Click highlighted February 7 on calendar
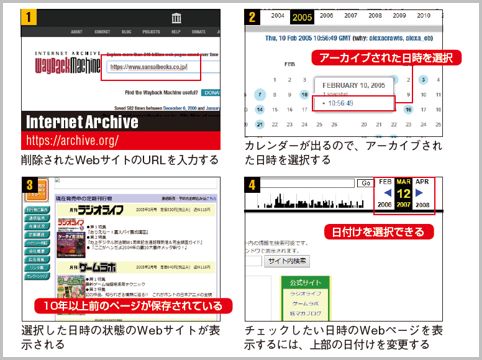The width and height of the screenshot is (482, 360). (260, 95)
